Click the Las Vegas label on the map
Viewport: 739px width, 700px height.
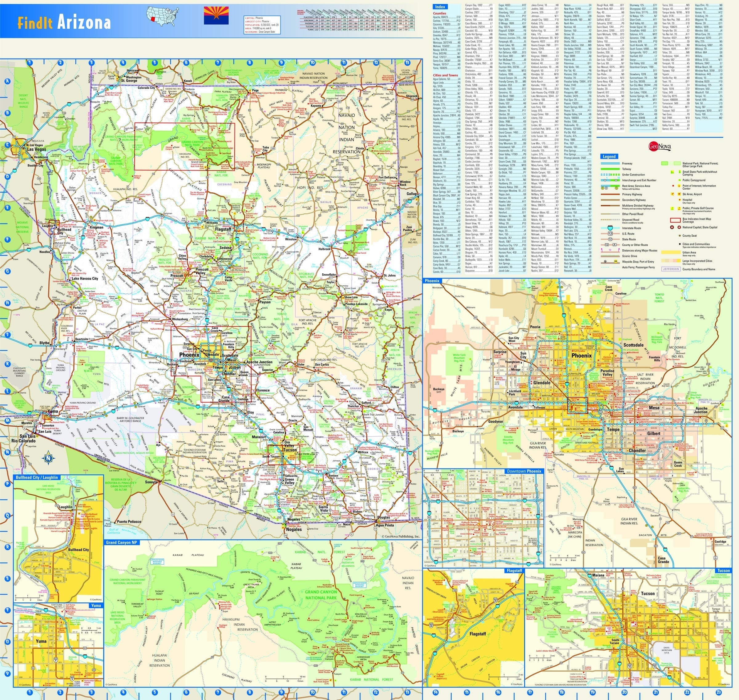37,149
